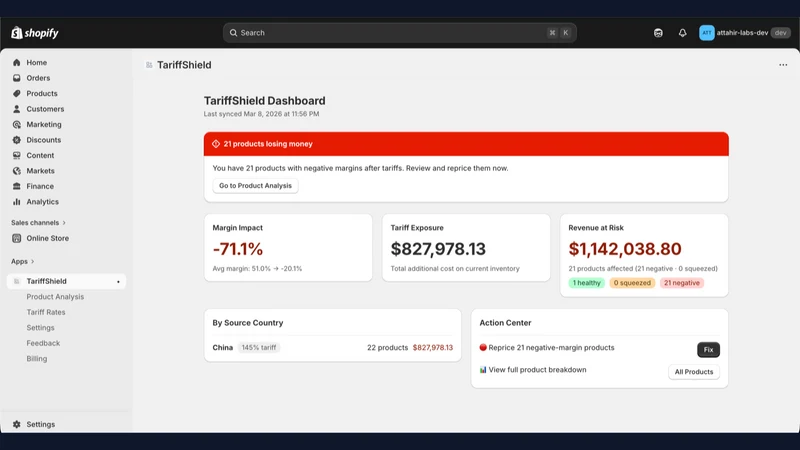Screen dimensions: 800x450
Task: Click the 21 products losing money banner
Action: 466,144
